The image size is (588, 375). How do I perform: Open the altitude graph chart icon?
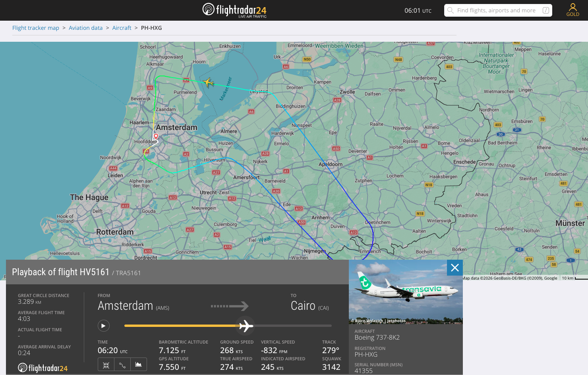click(139, 365)
